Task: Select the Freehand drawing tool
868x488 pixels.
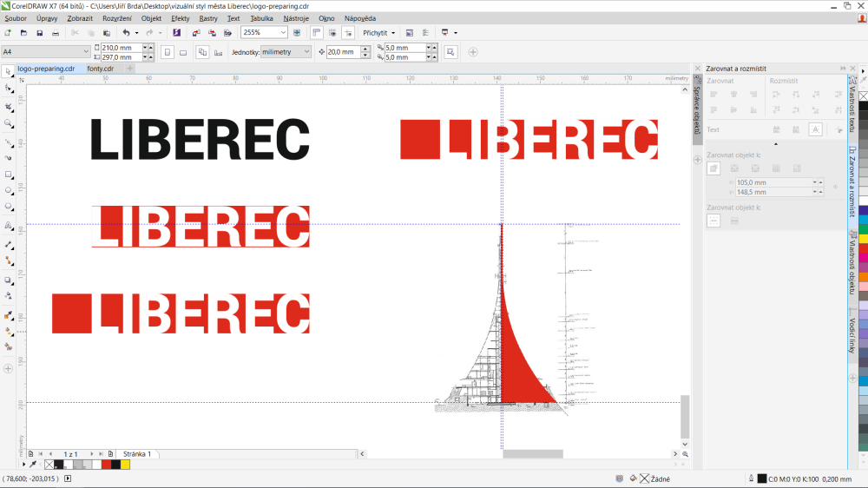Action: pyautogui.click(x=9, y=143)
